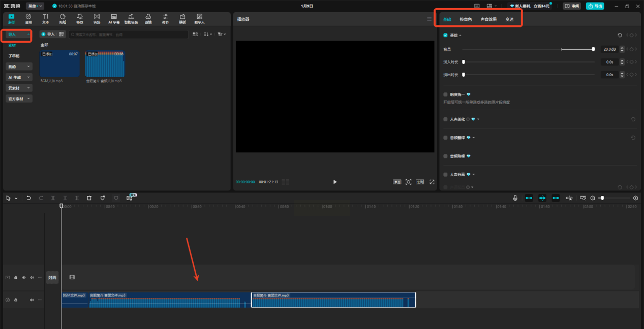Expand the 我的 dropdown in sidebar
The width and height of the screenshot is (644, 329).
click(19, 67)
